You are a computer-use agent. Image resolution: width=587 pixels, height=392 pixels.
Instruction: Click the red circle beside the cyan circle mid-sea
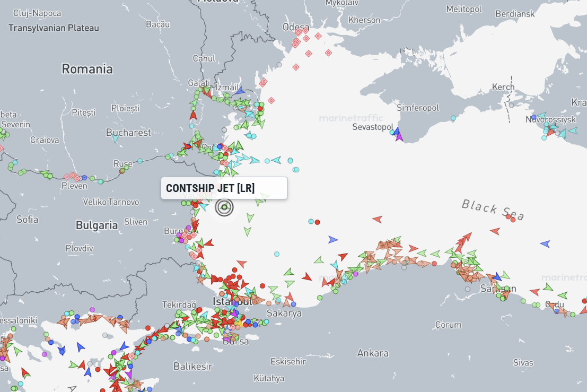(317, 222)
